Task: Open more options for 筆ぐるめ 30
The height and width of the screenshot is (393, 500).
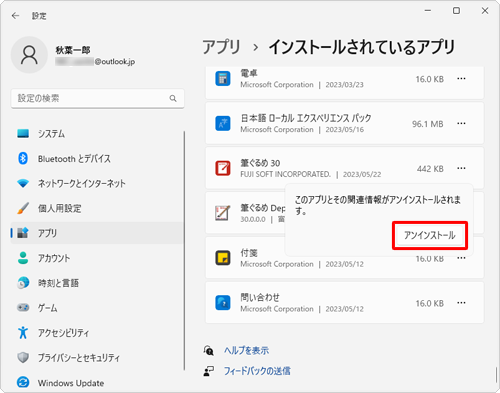Action: (x=461, y=168)
